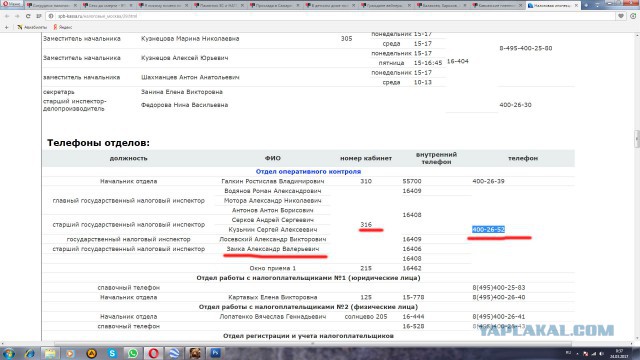The image size is (640, 360).
Task: Click the phone 400-26-39
Action: tap(488, 181)
